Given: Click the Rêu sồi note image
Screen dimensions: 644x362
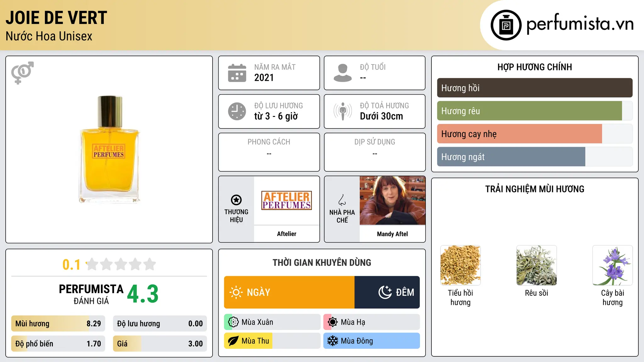Looking at the screenshot, I should pyautogui.click(x=536, y=265).
